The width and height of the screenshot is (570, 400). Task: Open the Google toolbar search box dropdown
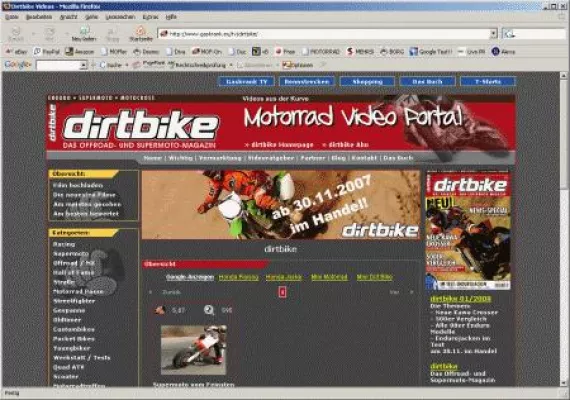[83, 65]
